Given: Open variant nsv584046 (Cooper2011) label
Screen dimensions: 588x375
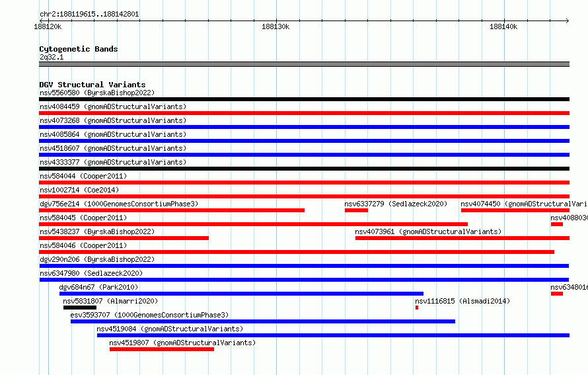Looking at the screenshot, I should (x=83, y=245).
